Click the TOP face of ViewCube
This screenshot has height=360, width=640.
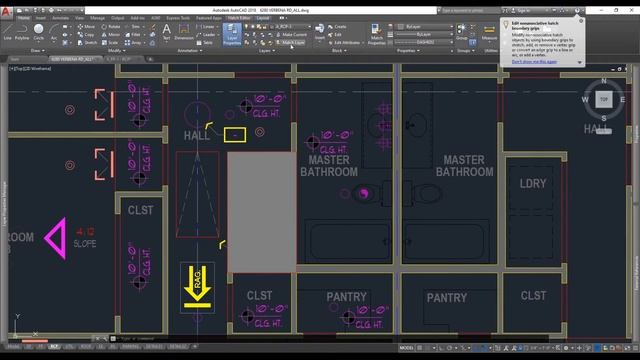(603, 99)
